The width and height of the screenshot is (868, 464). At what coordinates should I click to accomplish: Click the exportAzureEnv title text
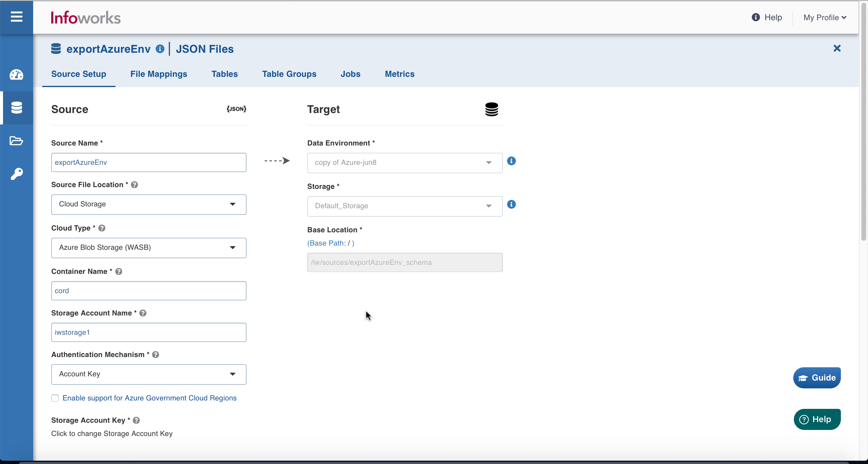point(108,49)
